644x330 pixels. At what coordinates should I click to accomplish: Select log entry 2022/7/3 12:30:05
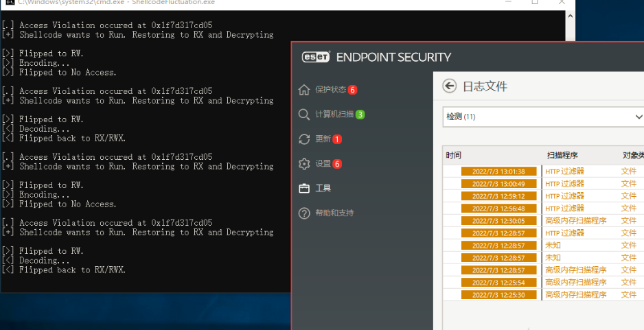click(x=498, y=220)
